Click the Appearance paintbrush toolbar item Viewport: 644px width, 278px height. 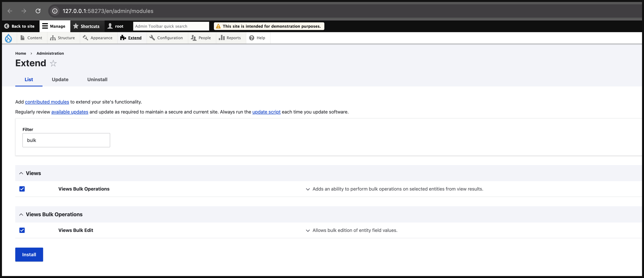click(x=98, y=38)
